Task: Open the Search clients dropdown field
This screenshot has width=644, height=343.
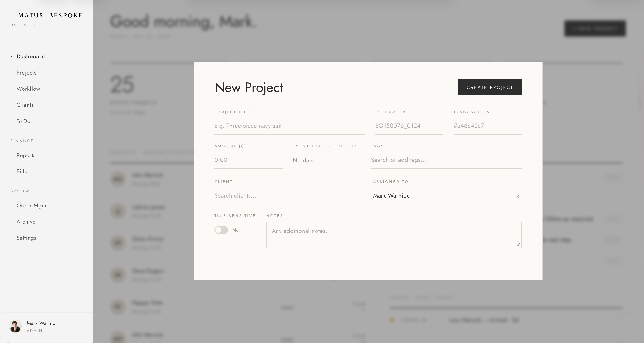Action: coord(288,196)
